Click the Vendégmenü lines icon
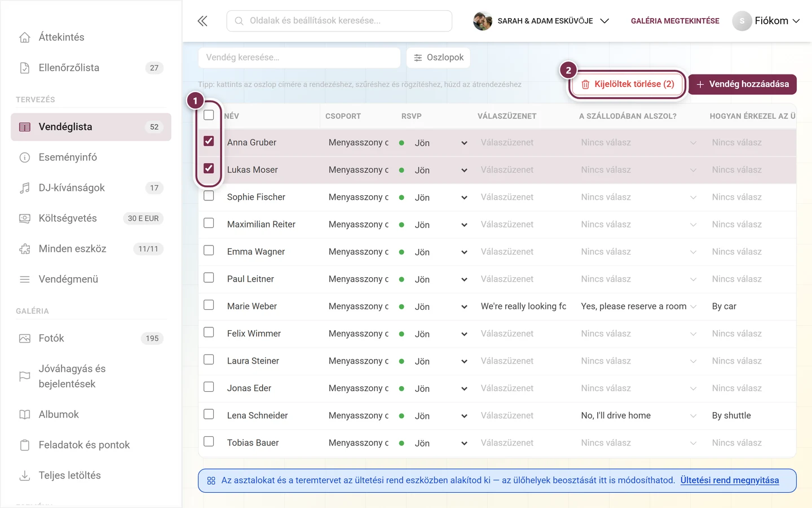Screen dimensions: 812x508 [x=25, y=279]
